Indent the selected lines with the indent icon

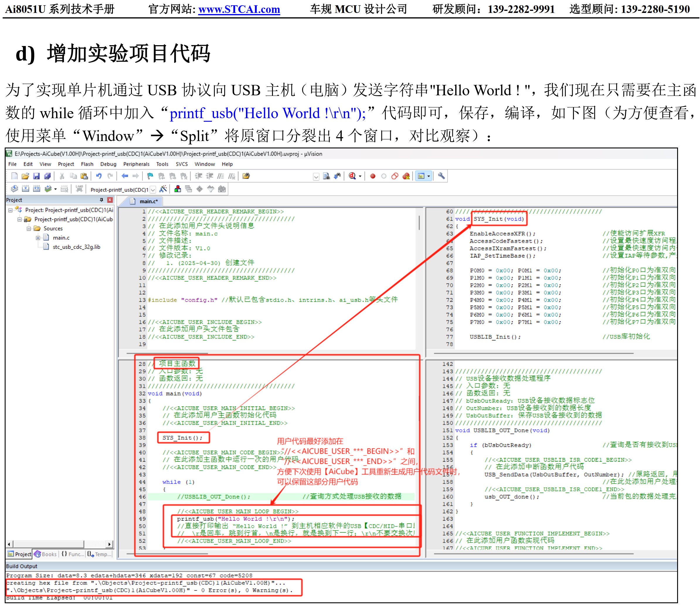pos(199,176)
